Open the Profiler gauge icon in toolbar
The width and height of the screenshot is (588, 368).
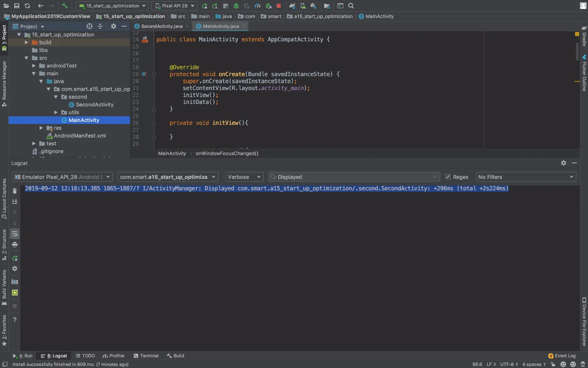click(x=258, y=6)
